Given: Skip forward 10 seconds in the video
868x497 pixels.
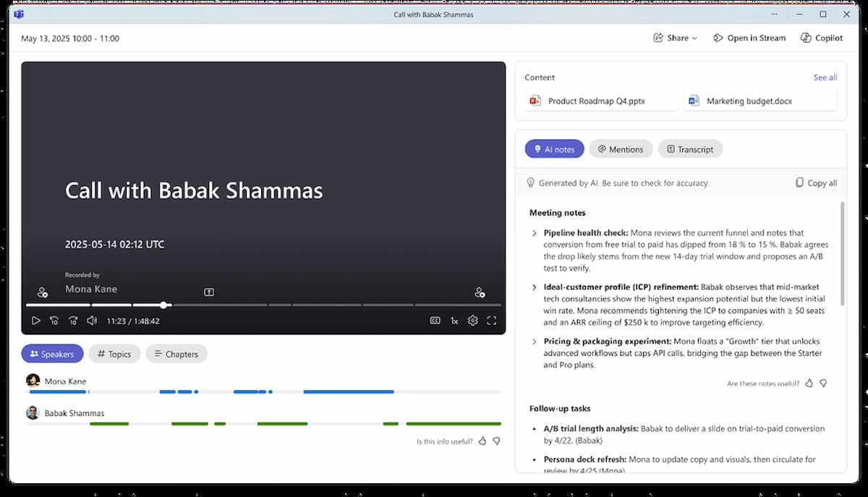Looking at the screenshot, I should 72,320.
